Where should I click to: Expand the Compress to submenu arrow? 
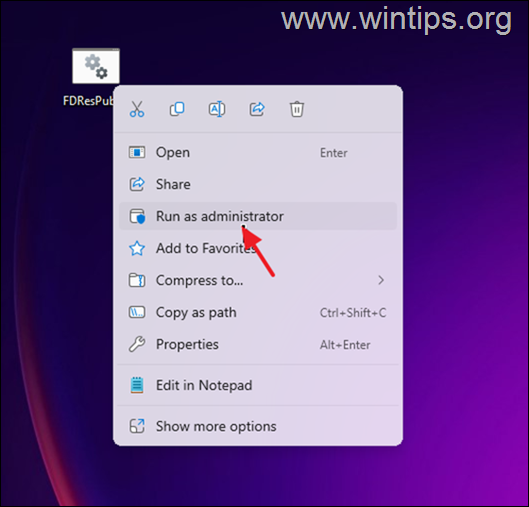(x=381, y=280)
